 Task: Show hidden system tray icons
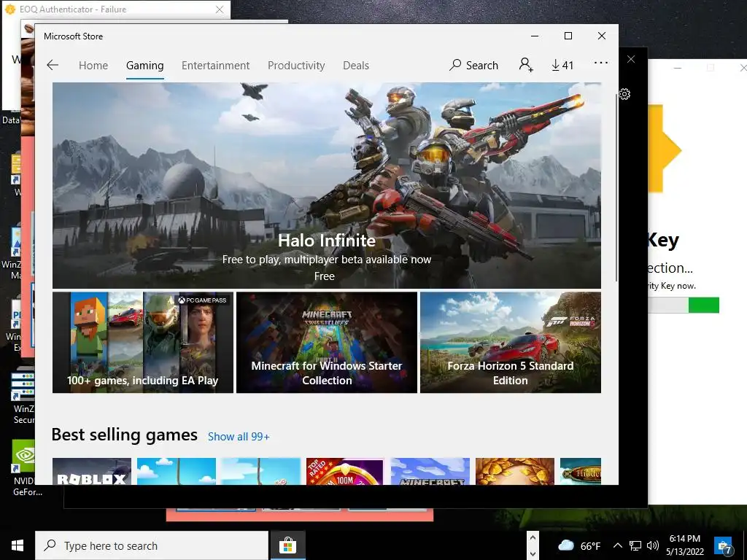pos(617,545)
